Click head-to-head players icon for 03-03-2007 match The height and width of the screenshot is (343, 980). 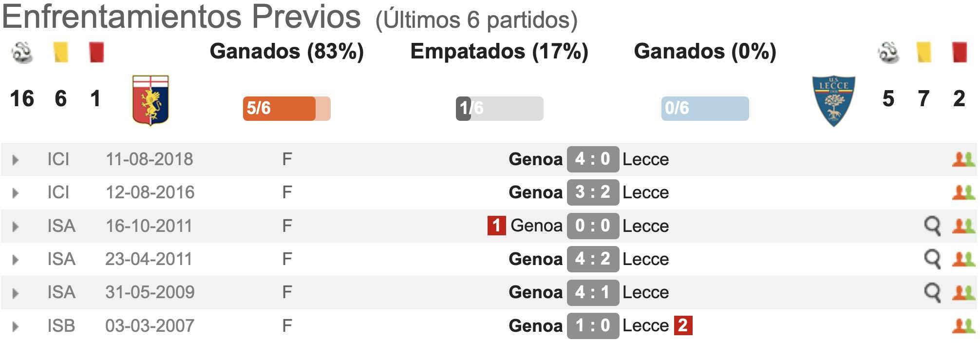click(963, 325)
